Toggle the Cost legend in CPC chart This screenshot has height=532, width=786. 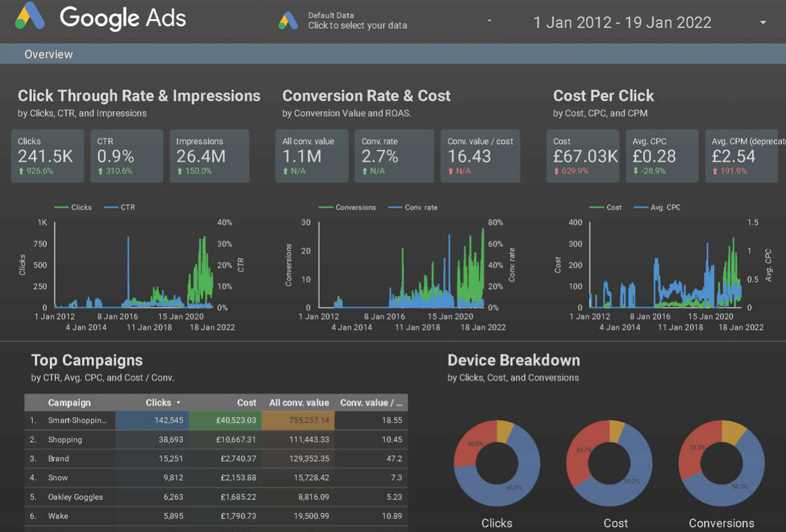pos(606,208)
